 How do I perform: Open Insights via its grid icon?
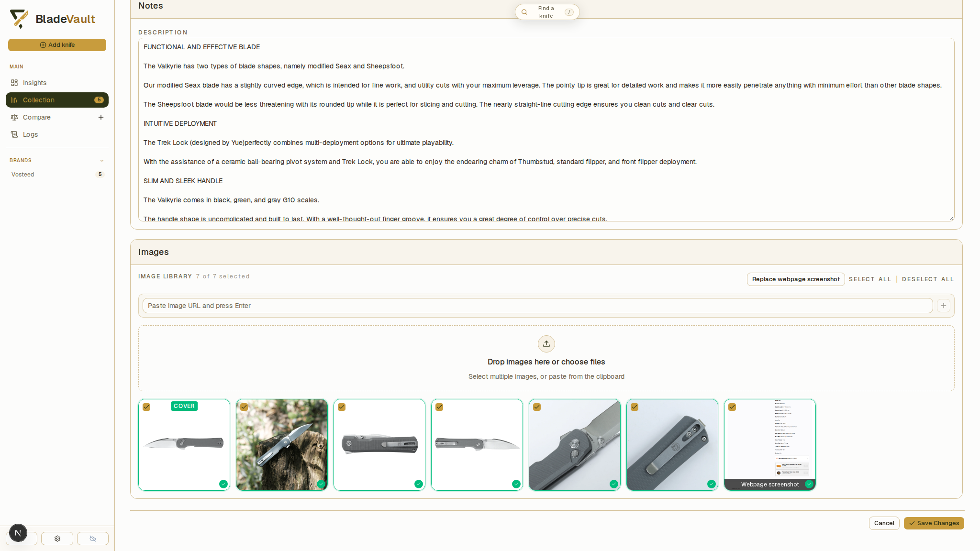pyautogui.click(x=14, y=83)
